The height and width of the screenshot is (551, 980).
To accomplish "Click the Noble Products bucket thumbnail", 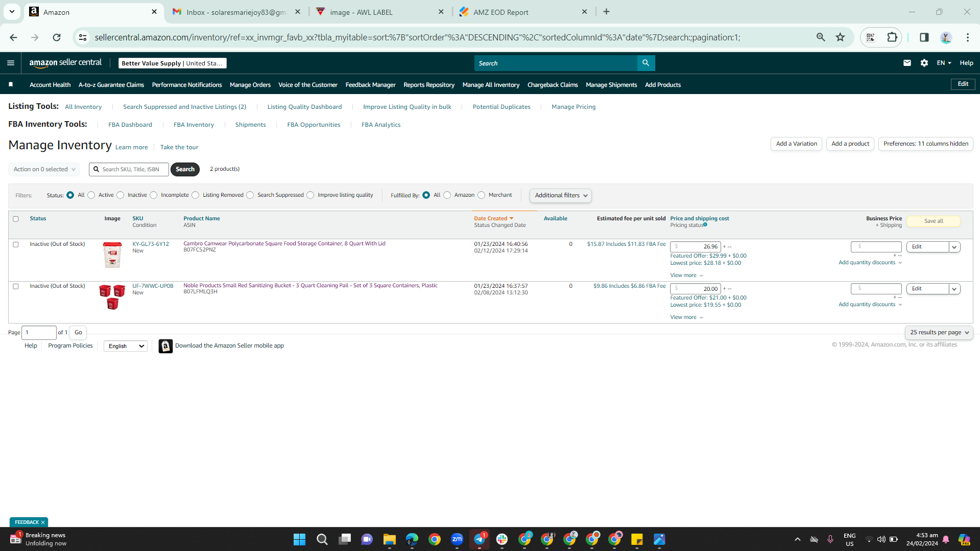I will 112,297.
